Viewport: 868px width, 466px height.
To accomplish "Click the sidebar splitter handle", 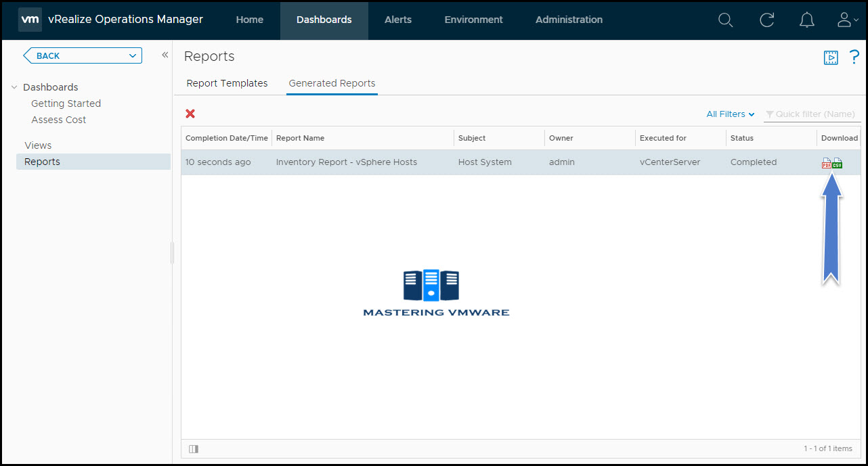I will pyautogui.click(x=173, y=252).
